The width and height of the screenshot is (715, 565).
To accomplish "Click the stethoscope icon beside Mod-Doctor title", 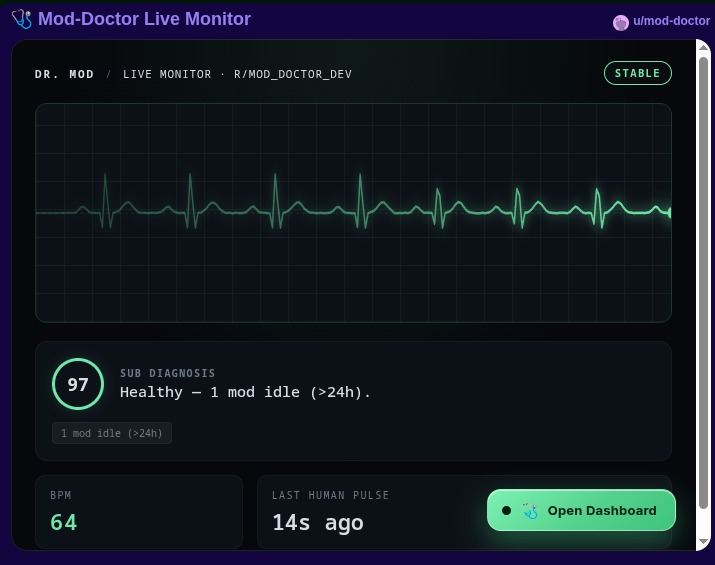I will [22, 19].
